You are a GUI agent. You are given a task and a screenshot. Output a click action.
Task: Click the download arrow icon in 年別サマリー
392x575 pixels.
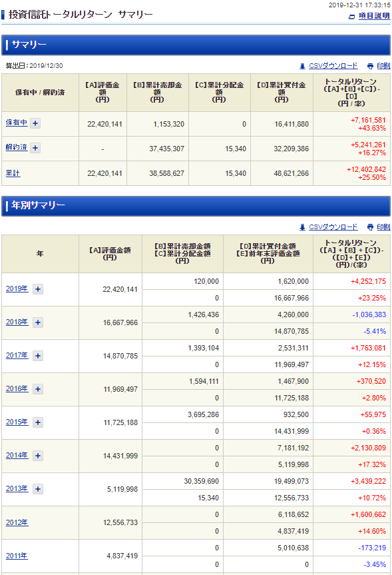(302, 227)
